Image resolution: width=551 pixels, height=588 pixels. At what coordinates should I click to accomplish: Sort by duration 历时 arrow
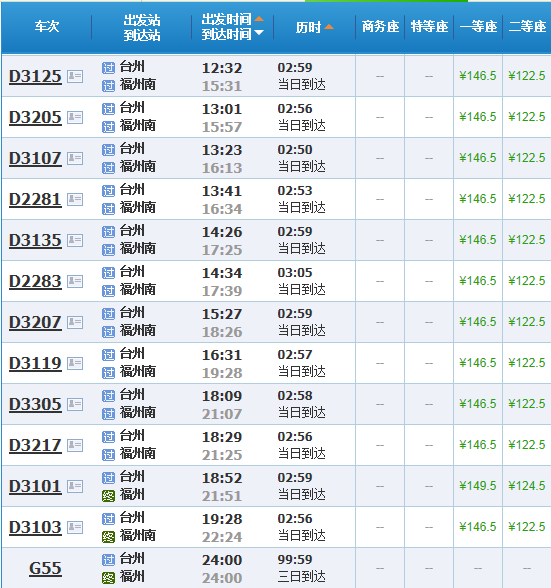click(329, 27)
